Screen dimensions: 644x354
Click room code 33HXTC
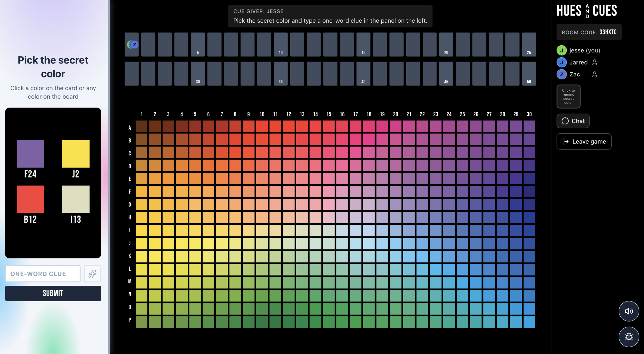pyautogui.click(x=608, y=32)
